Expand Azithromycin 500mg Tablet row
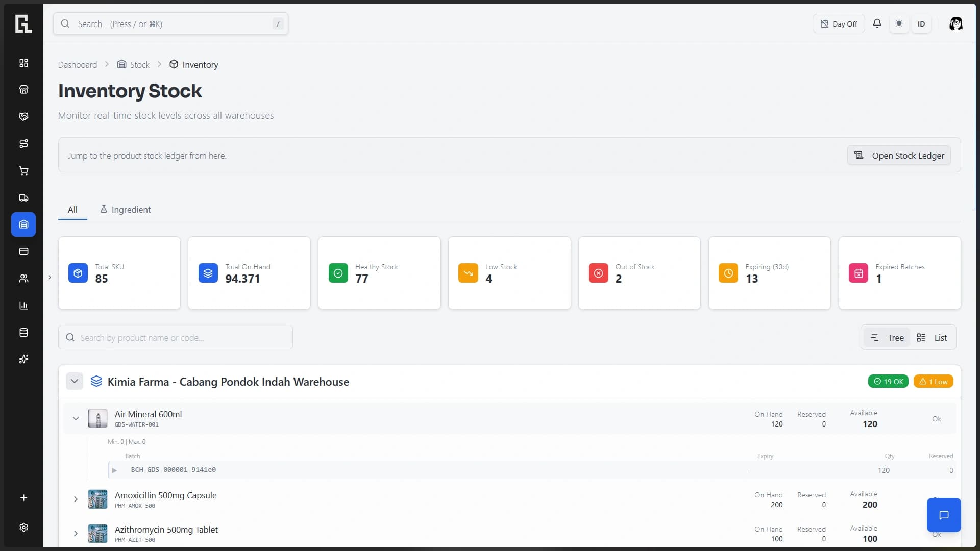This screenshot has height=551, width=980. pos(76,534)
